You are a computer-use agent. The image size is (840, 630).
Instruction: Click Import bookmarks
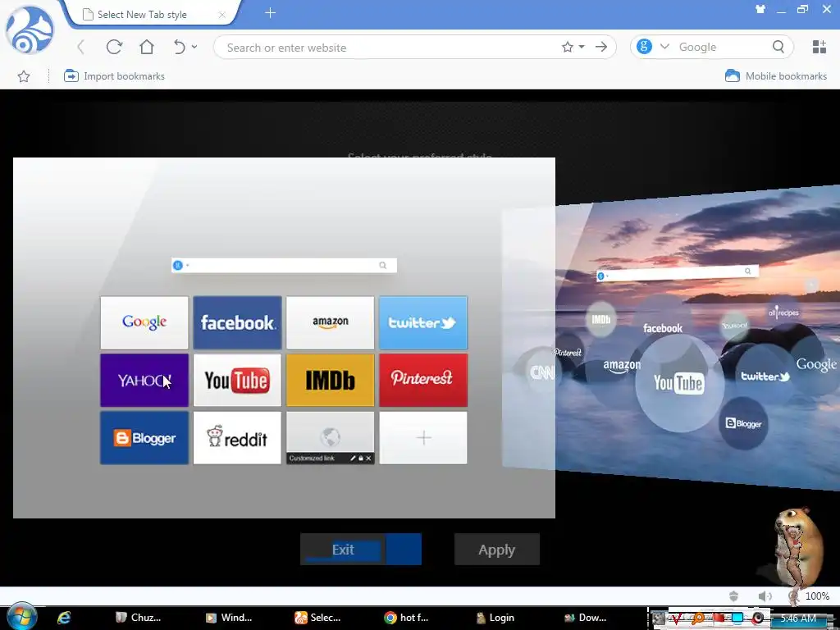pyautogui.click(x=114, y=76)
